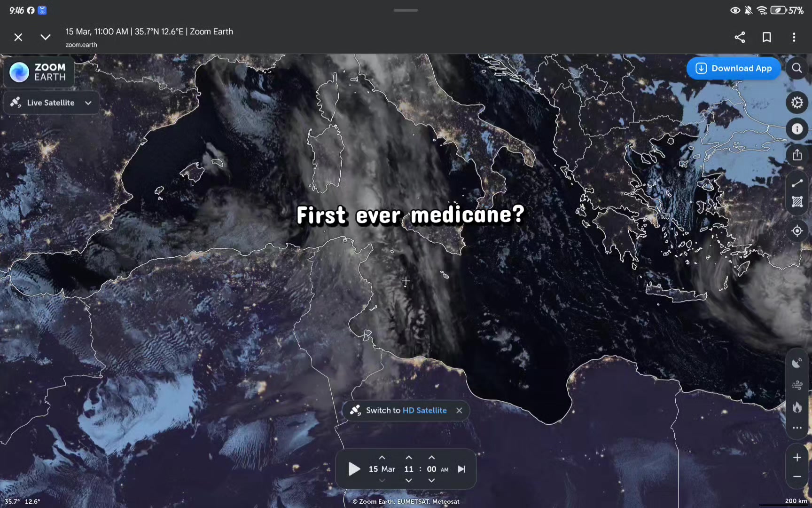Screen dimensions: 812x508
Task: Open the map search magnifier icon
Action: (797, 68)
